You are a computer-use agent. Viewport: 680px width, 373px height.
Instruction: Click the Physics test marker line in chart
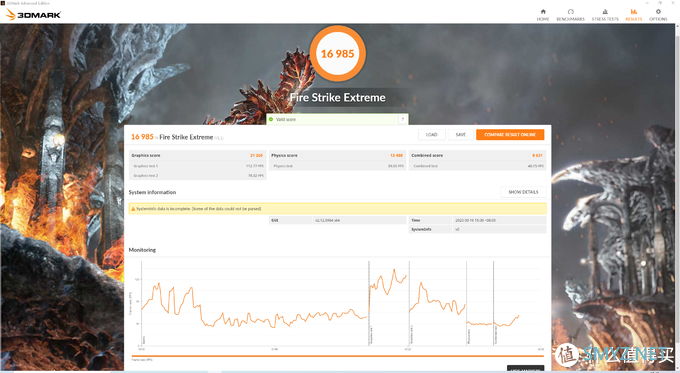click(467, 304)
